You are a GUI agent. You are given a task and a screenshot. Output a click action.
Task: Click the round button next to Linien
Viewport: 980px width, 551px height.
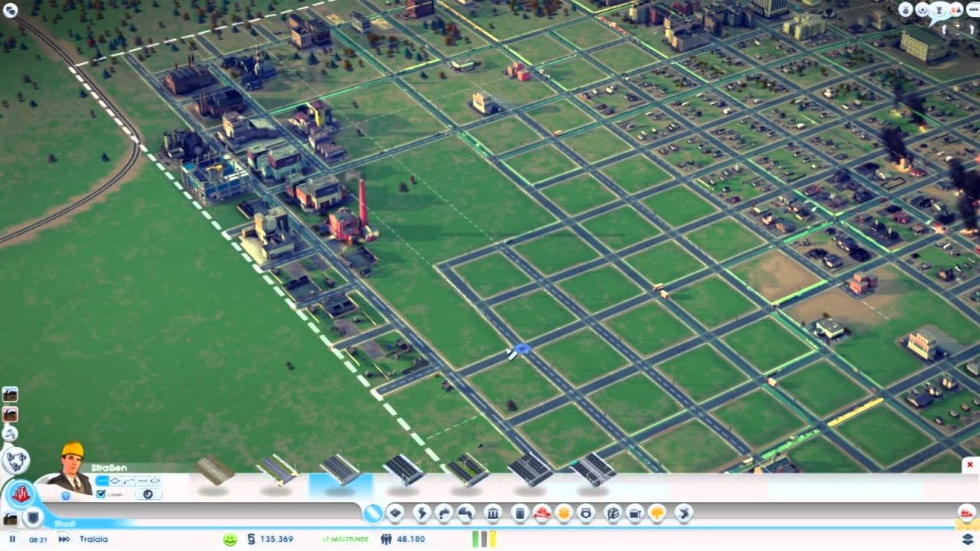tap(148, 494)
